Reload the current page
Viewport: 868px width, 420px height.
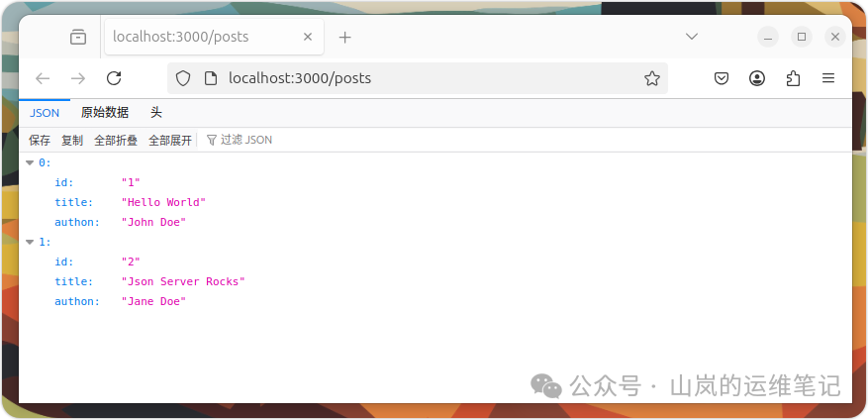[x=114, y=78]
